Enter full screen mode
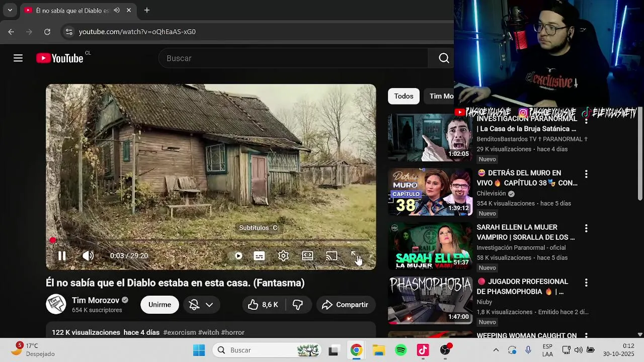Screen dimensions: 644x362 tap(355, 256)
